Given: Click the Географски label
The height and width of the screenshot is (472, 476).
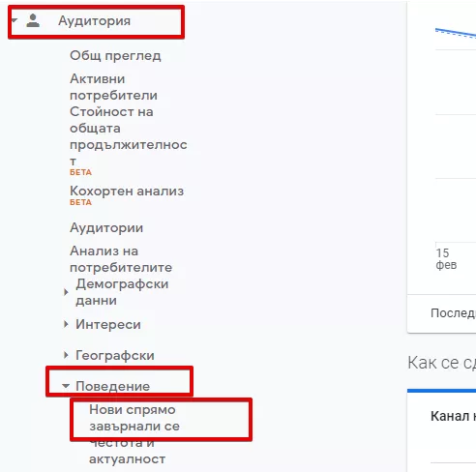Looking at the screenshot, I should point(115,355).
